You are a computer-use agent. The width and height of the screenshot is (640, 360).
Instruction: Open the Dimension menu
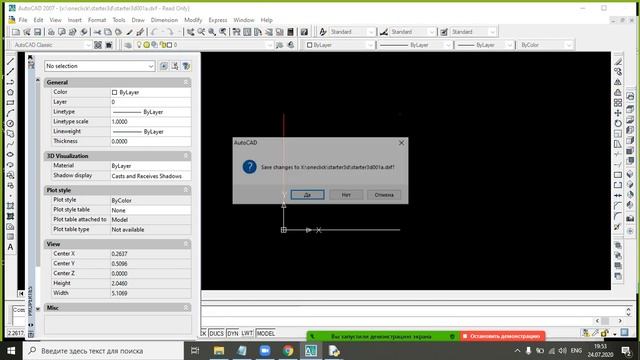(x=164, y=20)
